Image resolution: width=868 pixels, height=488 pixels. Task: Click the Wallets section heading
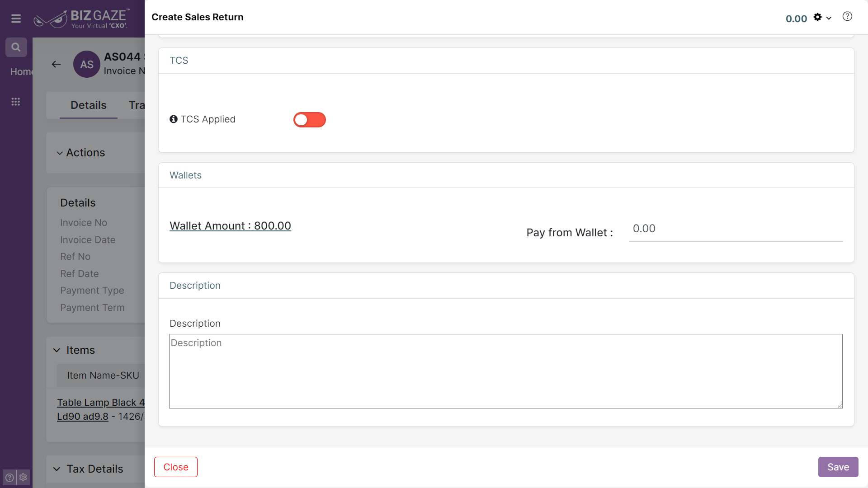(x=185, y=175)
